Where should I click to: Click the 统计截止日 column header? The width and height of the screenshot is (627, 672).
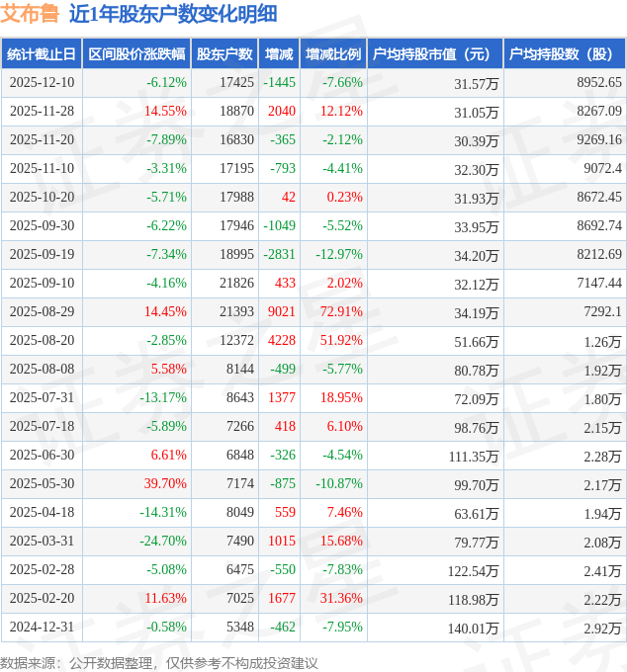pos(42,54)
